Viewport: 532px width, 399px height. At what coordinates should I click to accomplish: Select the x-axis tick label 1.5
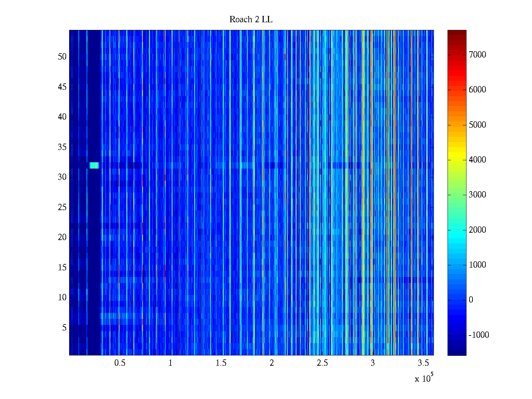[221, 363]
